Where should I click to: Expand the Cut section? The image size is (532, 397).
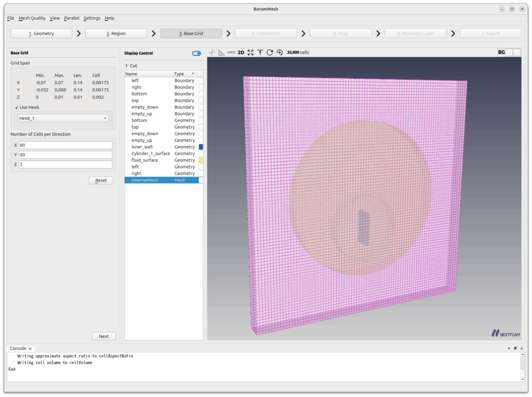[127, 66]
